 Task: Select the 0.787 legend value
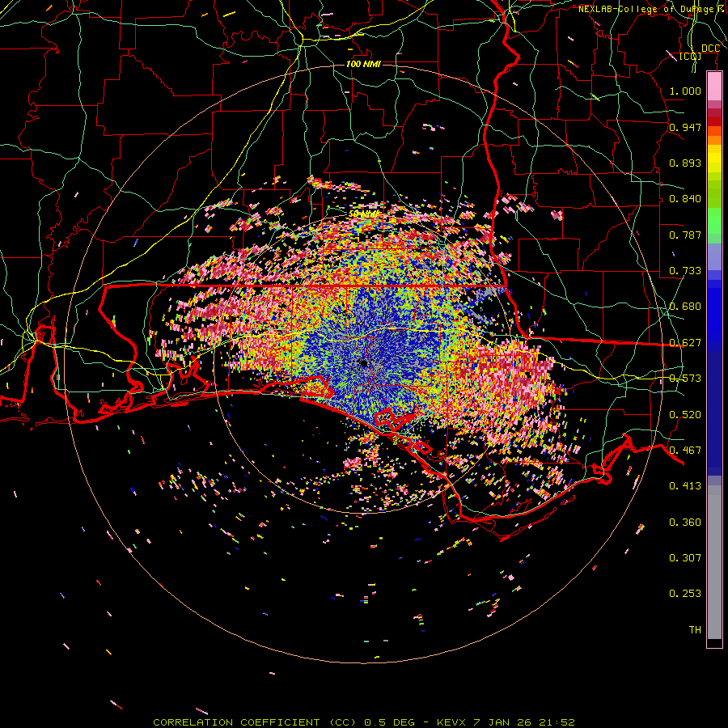click(x=685, y=235)
